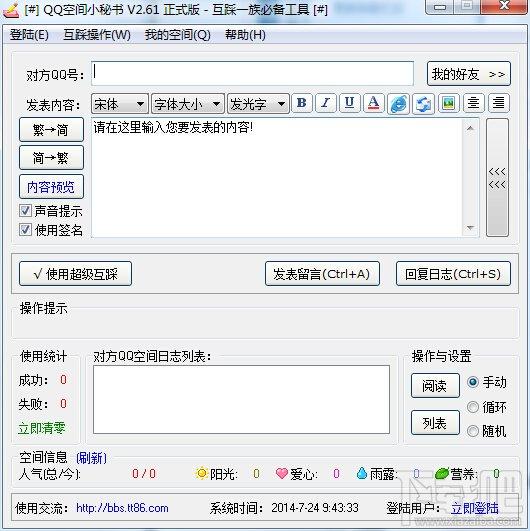
Task: Click inside the message content text area
Action: pyautogui.click(x=277, y=177)
